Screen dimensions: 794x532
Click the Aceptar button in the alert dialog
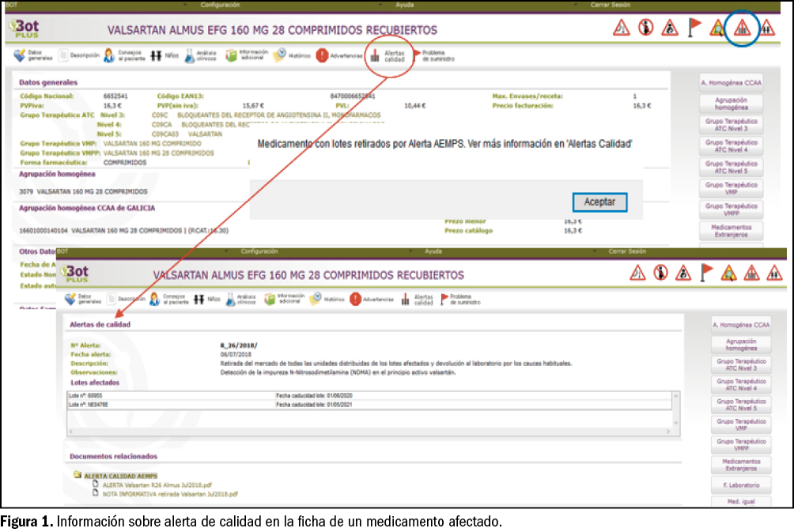tap(599, 202)
